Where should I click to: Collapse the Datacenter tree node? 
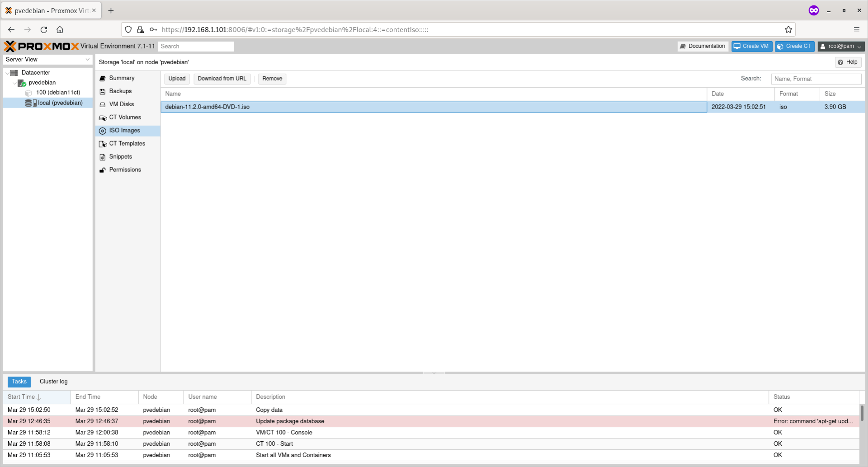click(7, 72)
